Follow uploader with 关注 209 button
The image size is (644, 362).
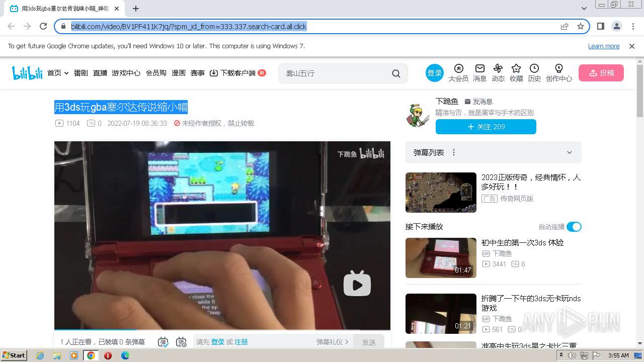486,127
